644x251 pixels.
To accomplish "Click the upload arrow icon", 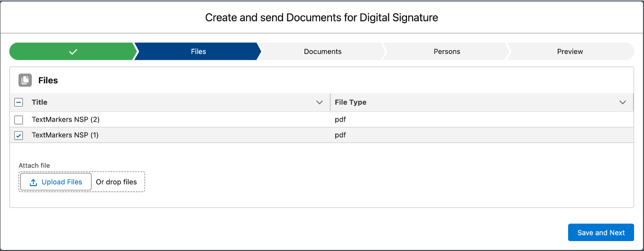I will click(x=33, y=182).
